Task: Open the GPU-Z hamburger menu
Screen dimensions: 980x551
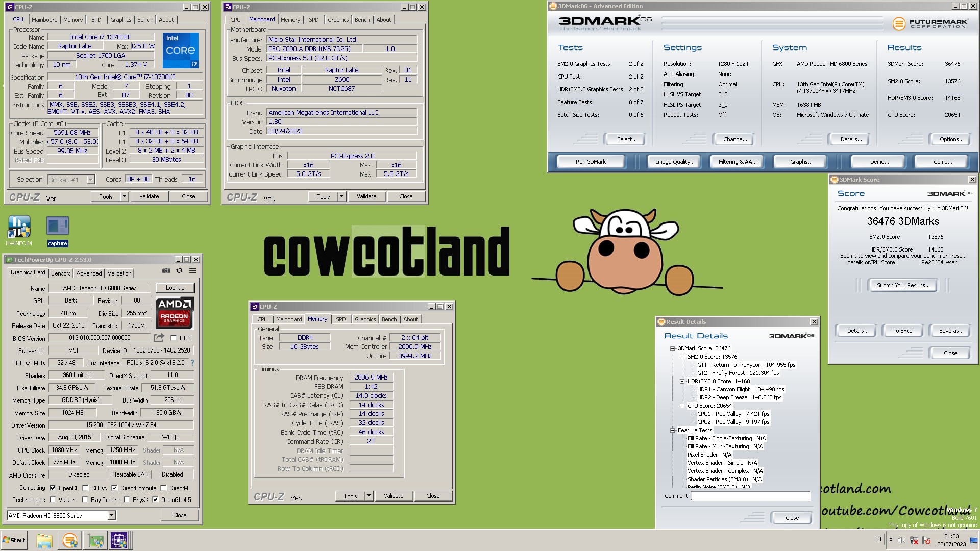Action: click(193, 271)
